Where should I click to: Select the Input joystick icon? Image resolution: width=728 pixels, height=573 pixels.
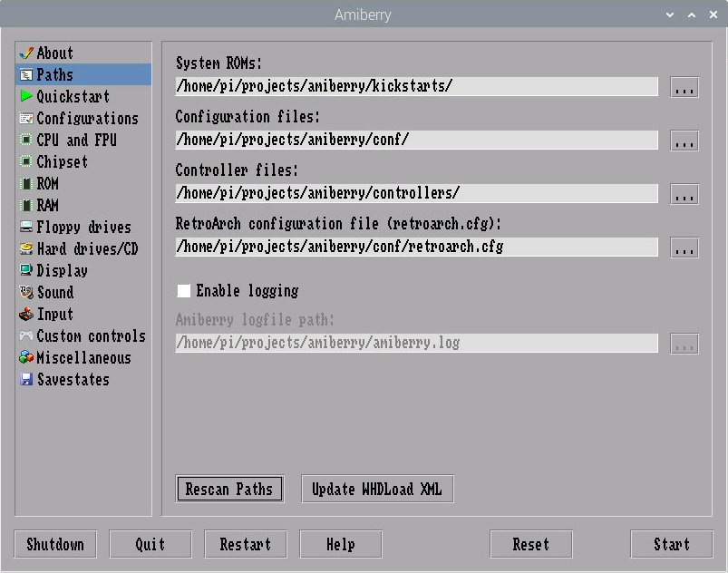click(27, 315)
